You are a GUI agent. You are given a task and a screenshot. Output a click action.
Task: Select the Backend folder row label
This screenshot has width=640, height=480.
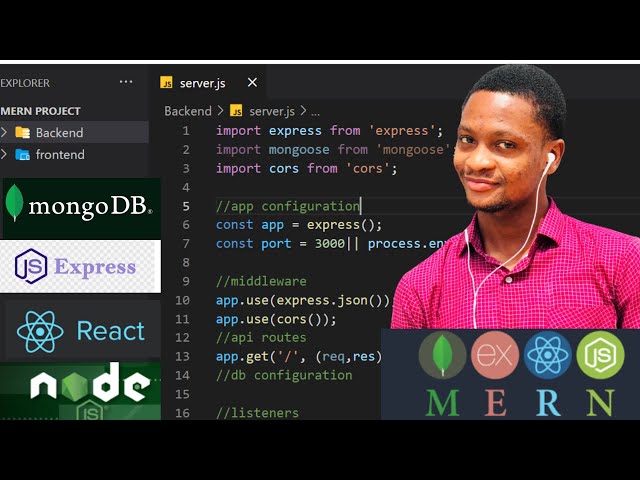59,133
